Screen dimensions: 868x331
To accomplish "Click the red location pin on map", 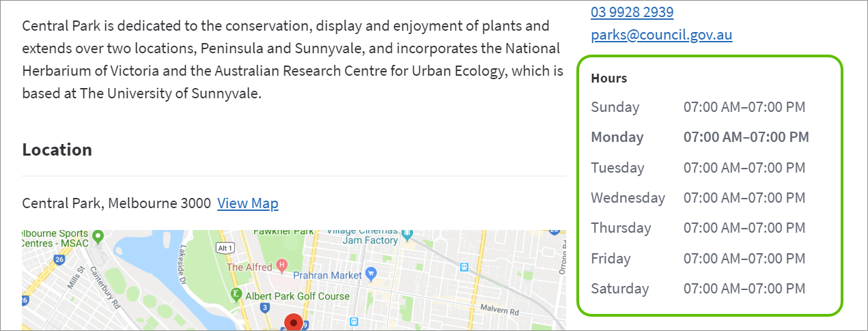I will pos(294,322).
